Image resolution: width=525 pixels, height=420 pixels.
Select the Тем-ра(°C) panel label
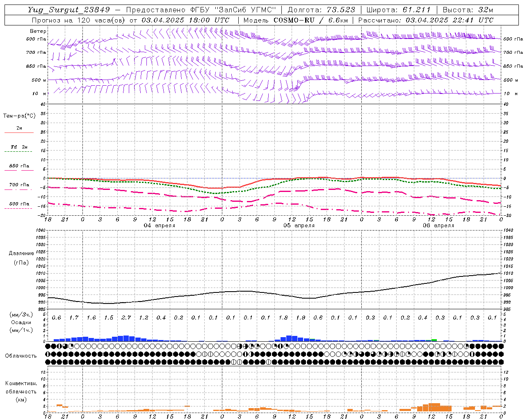point(19,116)
